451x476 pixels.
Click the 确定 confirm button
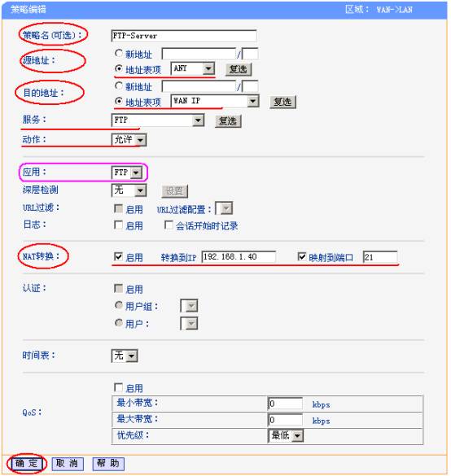[x=28, y=463]
